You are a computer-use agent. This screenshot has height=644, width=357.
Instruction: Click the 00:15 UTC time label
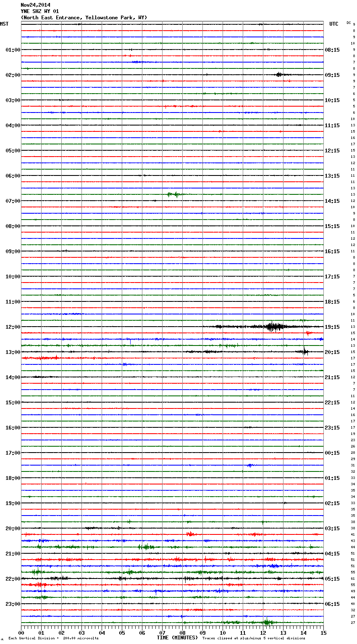click(332, 453)
